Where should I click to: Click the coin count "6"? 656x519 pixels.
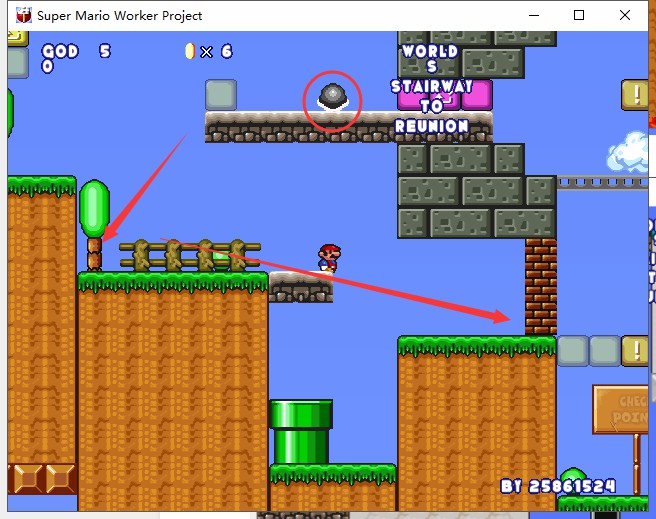pos(226,51)
